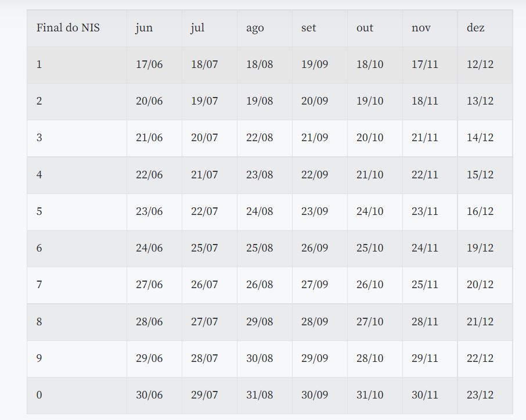Click the 22/08 date cell

tap(260, 138)
